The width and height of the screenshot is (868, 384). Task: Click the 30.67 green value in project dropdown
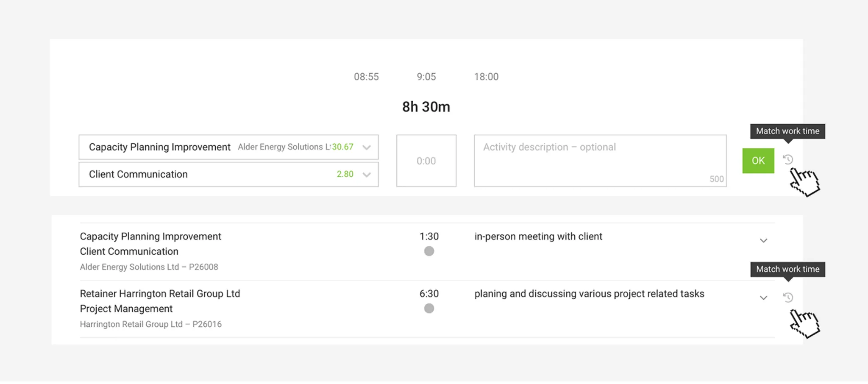tap(342, 147)
